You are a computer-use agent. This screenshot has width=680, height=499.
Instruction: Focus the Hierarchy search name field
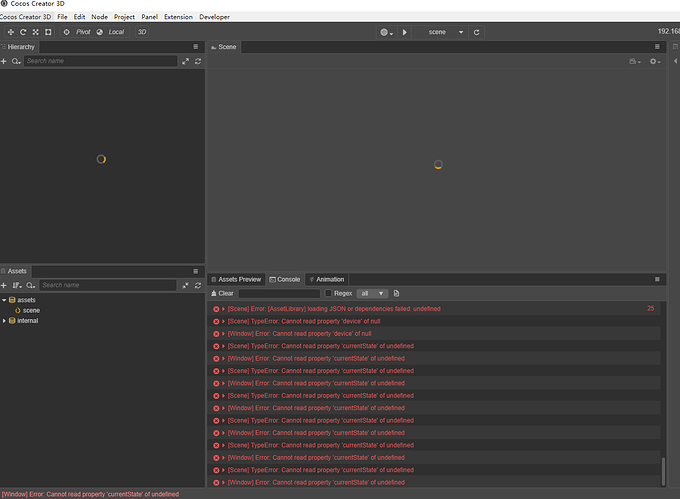(x=101, y=61)
